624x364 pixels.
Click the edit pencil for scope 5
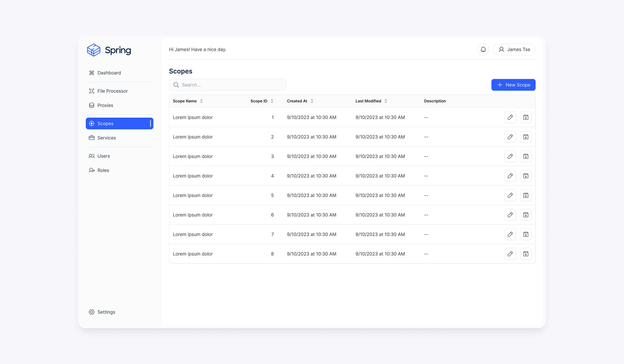(510, 195)
